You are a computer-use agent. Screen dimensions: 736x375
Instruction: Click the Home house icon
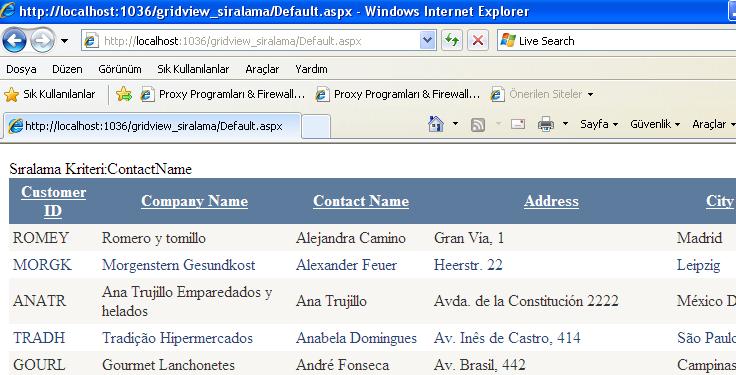[x=436, y=124]
